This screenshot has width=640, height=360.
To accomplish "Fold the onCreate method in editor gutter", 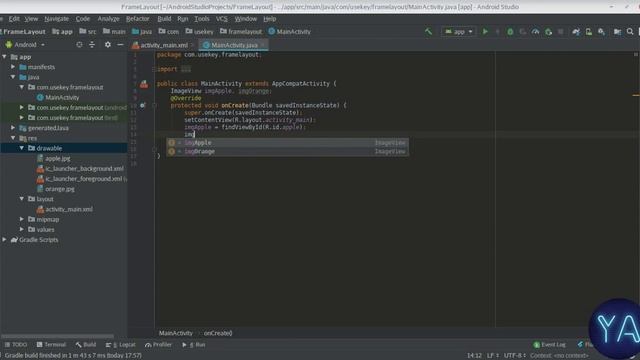I will [x=154, y=105].
